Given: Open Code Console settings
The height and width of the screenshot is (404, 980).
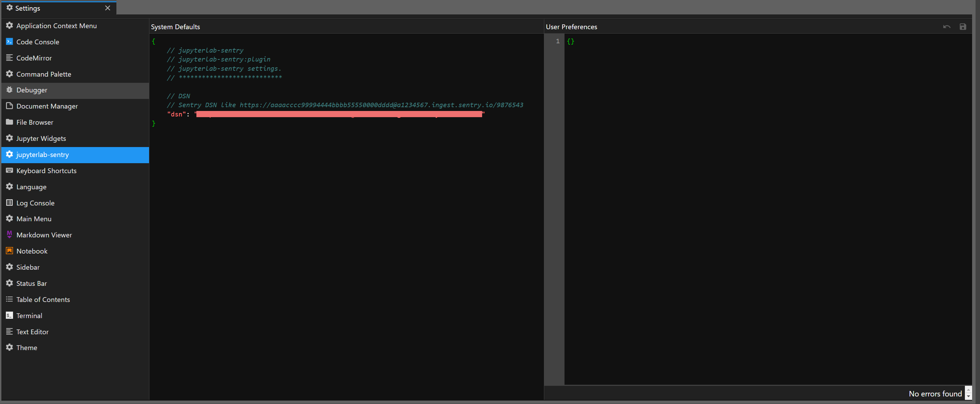Looking at the screenshot, I should pos(75,42).
